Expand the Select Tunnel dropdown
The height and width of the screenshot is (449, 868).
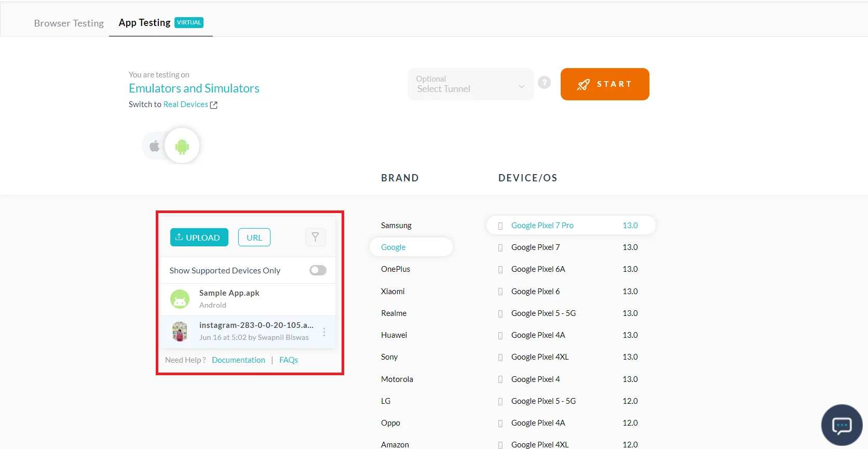(470, 84)
